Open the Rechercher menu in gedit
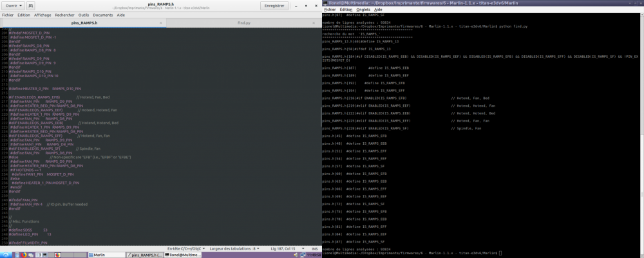The image size is (644, 258). pyautogui.click(x=65, y=15)
